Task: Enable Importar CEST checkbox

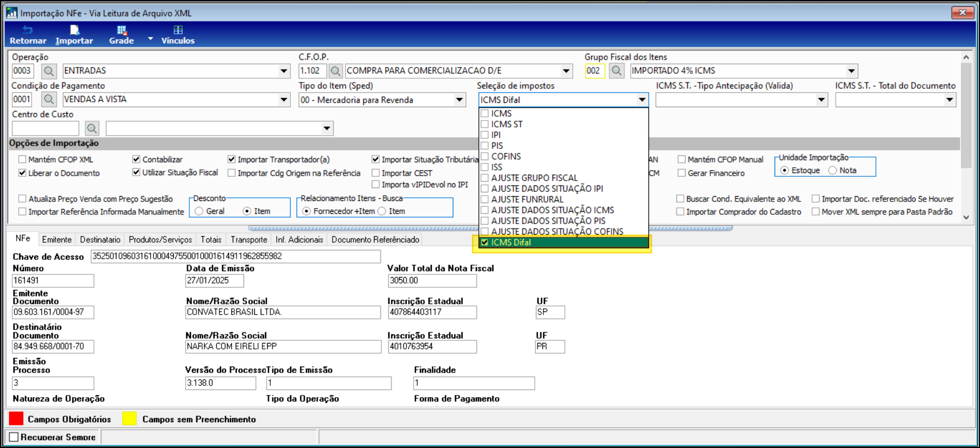Action: [375, 173]
